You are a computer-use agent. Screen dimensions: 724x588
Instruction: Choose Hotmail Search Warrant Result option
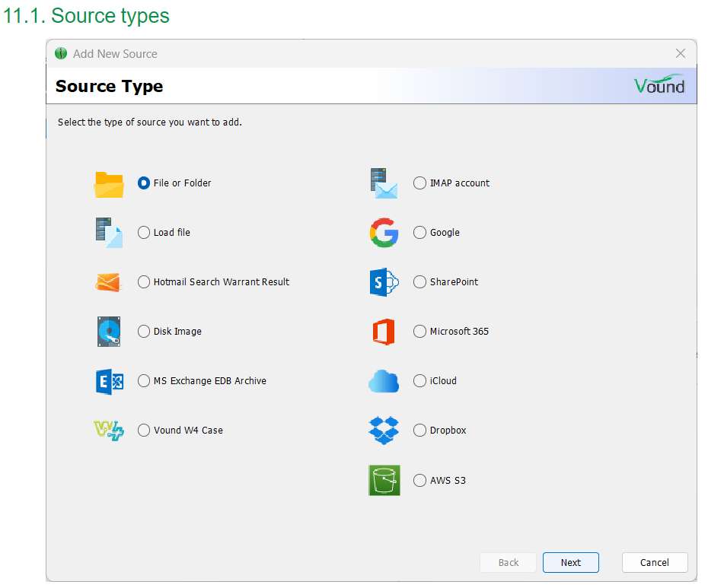[144, 281]
